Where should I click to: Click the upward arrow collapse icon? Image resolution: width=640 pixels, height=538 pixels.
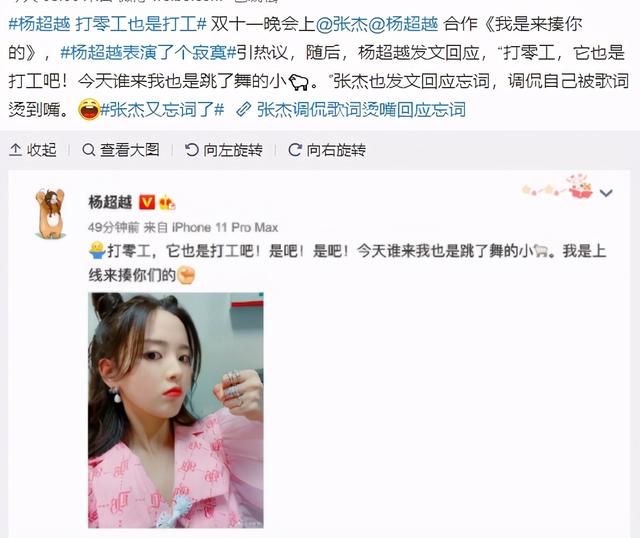[16, 150]
